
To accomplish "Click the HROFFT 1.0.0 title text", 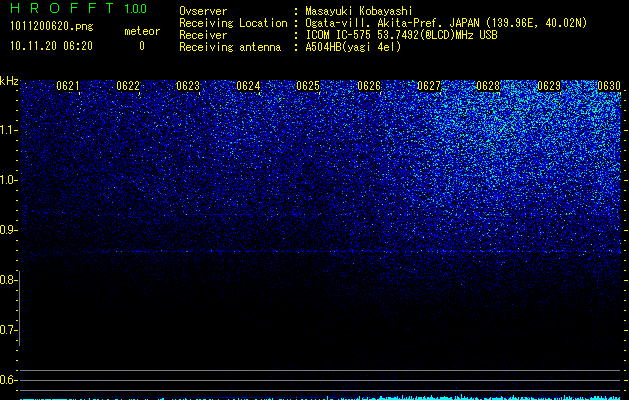I will tap(79, 8).
